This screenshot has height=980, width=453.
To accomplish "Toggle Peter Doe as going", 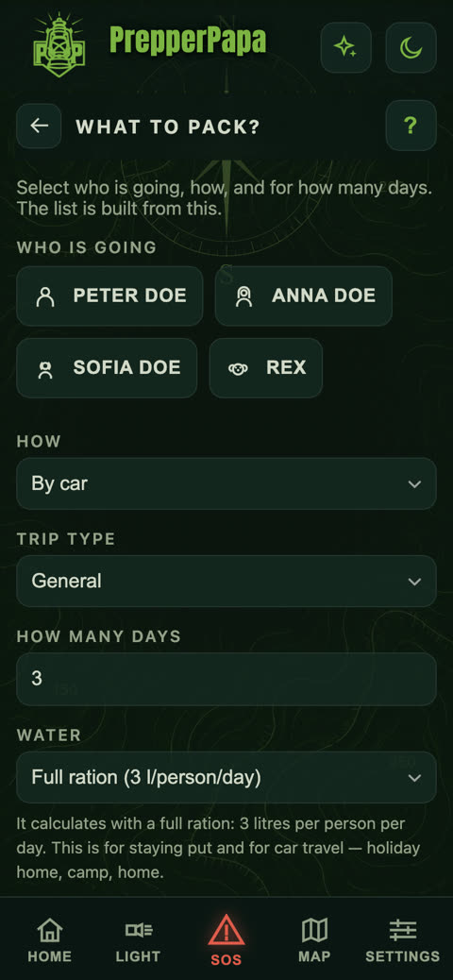I will (109, 296).
